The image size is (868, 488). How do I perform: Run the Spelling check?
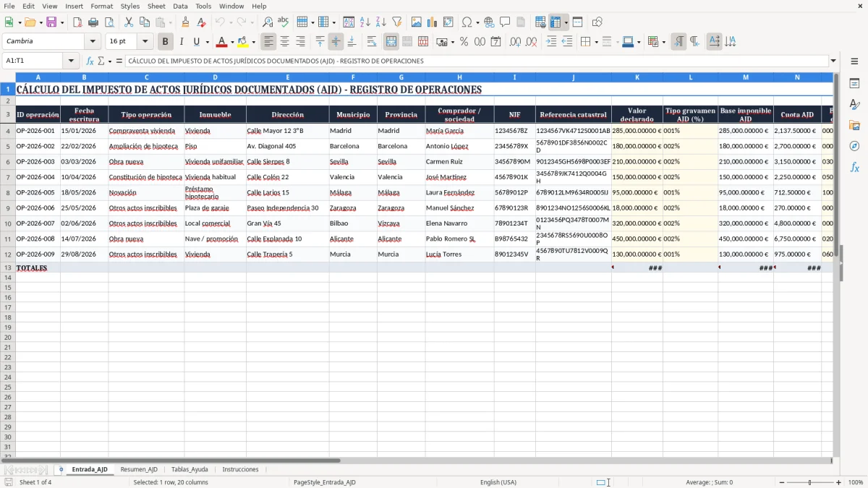(x=284, y=22)
